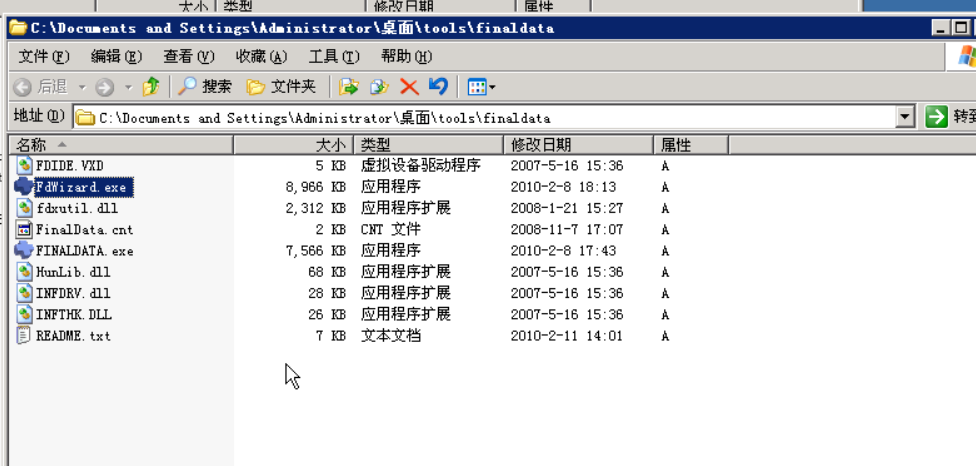Click the 7,566 KB size value
This screenshot has width=976, height=466.
click(x=316, y=251)
